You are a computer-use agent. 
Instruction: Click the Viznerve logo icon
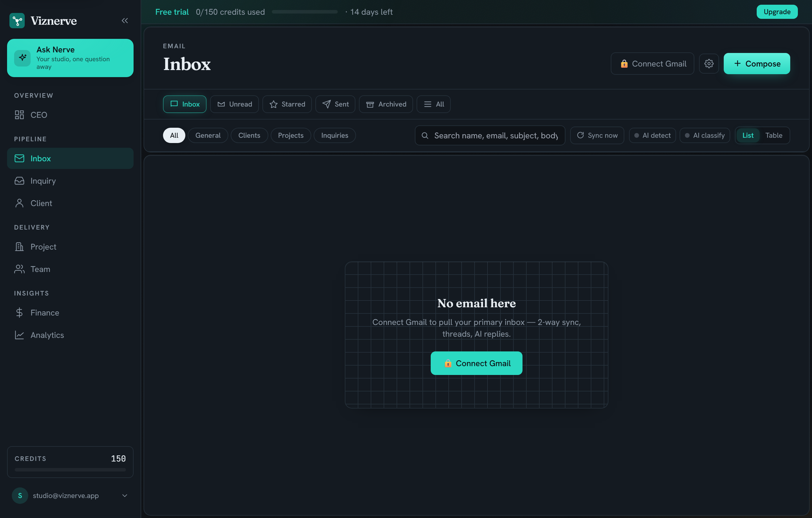[17, 21]
